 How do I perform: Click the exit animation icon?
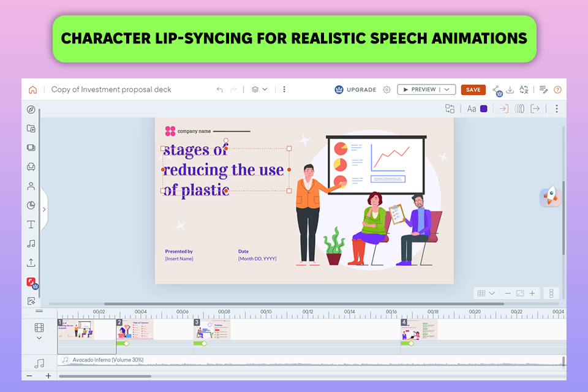(x=535, y=109)
